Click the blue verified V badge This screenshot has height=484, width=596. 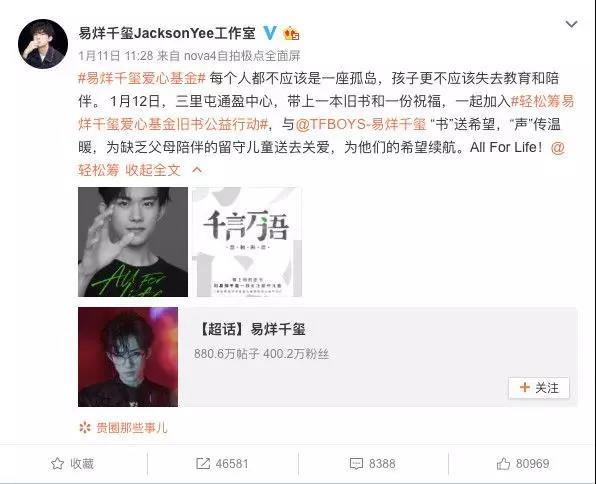pos(270,33)
